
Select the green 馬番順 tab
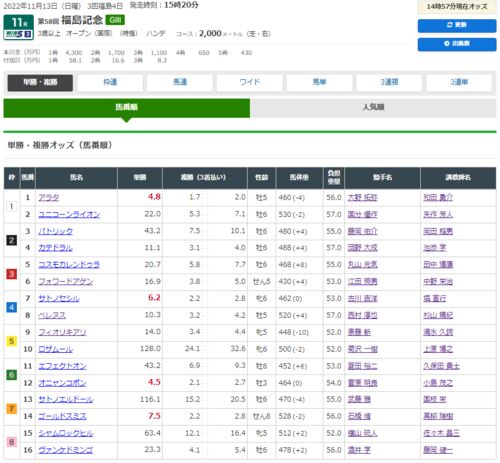pos(127,107)
